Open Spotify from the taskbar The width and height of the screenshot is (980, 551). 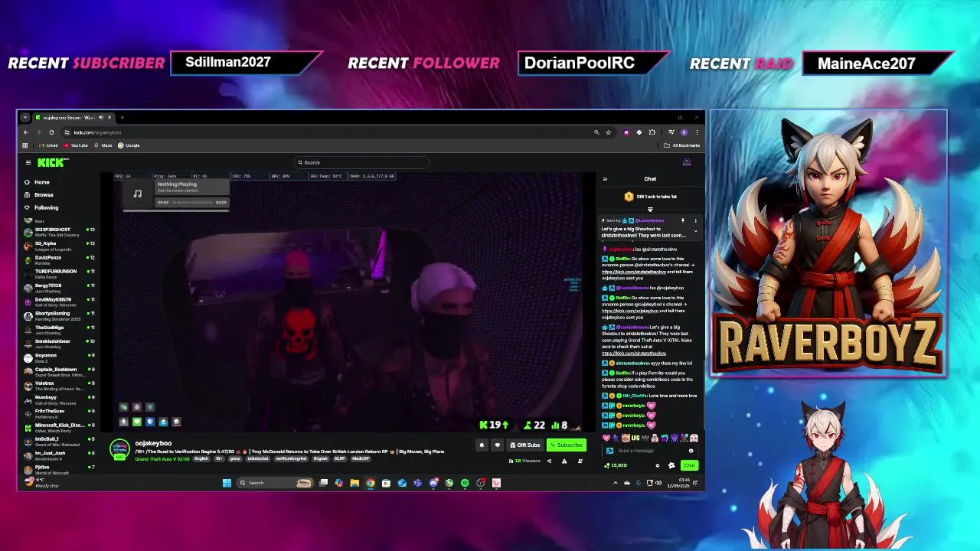coord(465,483)
